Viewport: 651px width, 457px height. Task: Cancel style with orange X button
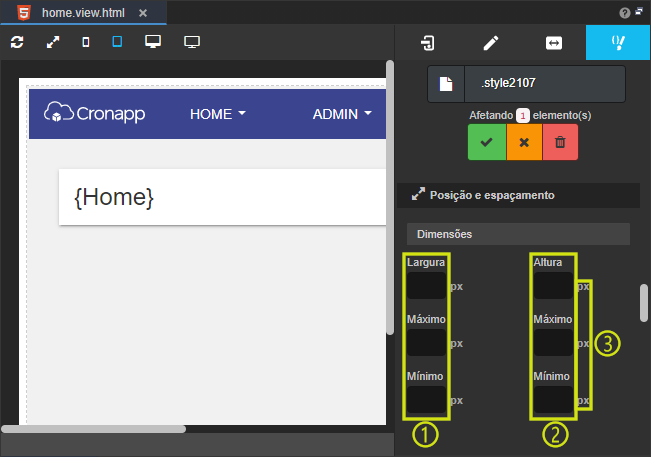524,142
